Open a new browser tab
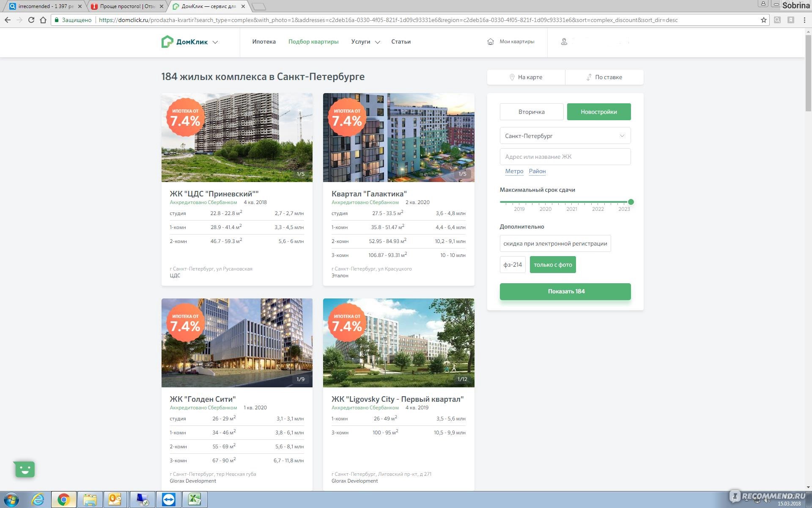 [x=258, y=6]
